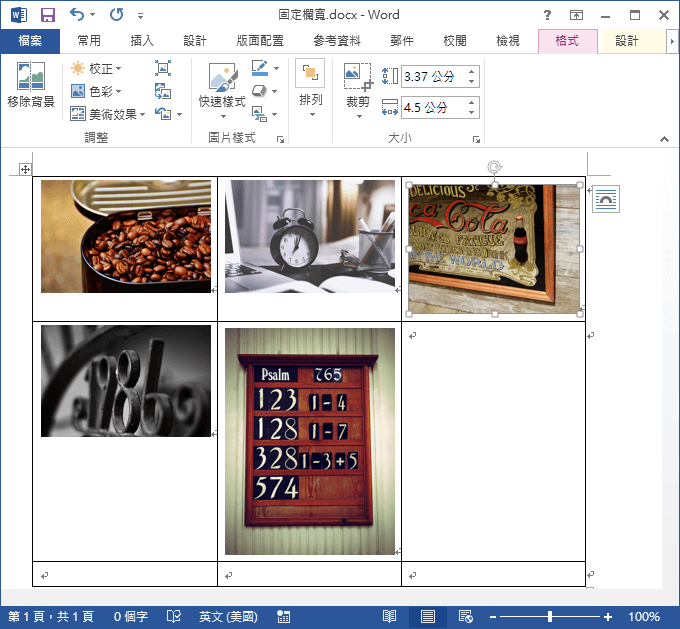Screen dimensions: 680x629
Task: Click the Word Help question mark
Action: 548,15
